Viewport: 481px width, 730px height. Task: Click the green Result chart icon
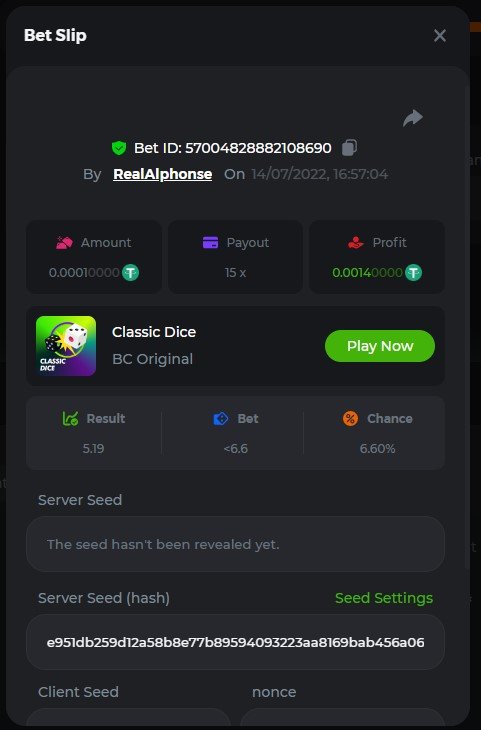(x=70, y=419)
